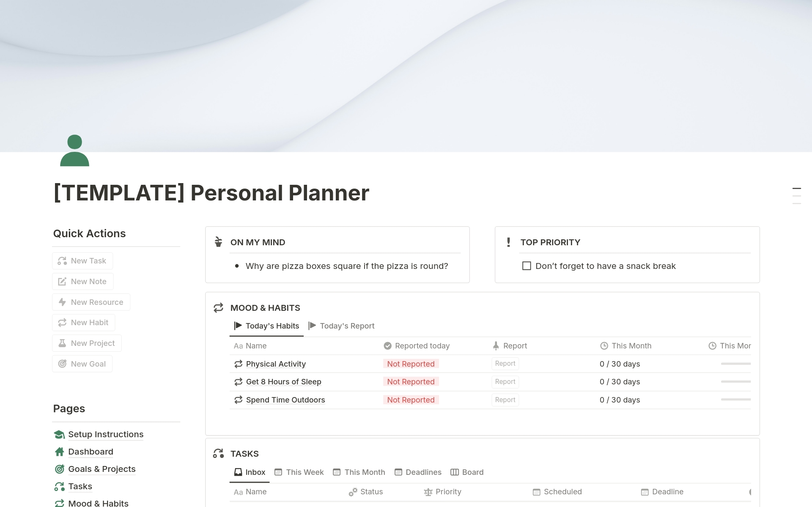Click the graduation cap icon beside Setup Instructions
Viewport: 812px width, 507px height.
59,434
